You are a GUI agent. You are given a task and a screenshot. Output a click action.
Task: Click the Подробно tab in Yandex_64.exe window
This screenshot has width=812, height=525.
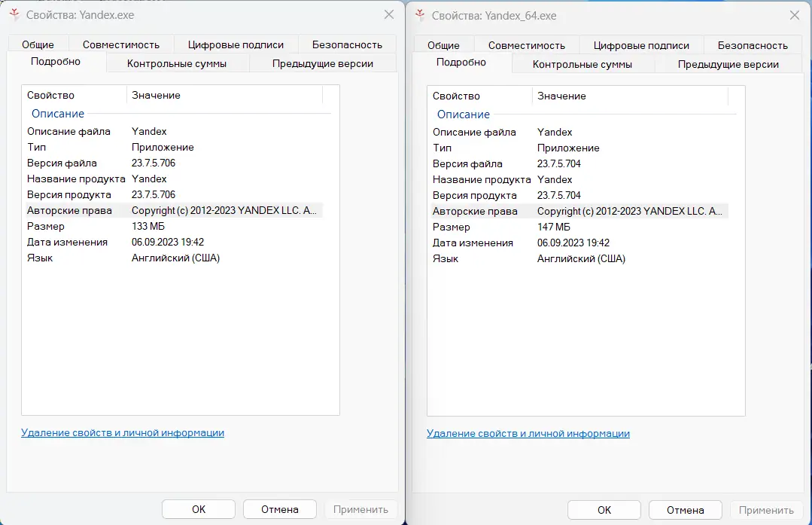click(461, 63)
